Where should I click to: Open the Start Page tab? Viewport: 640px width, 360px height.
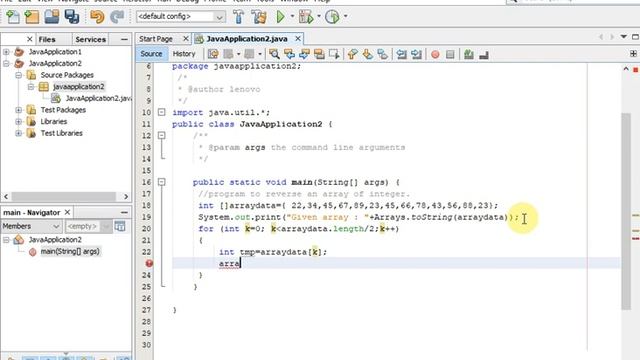[156, 39]
